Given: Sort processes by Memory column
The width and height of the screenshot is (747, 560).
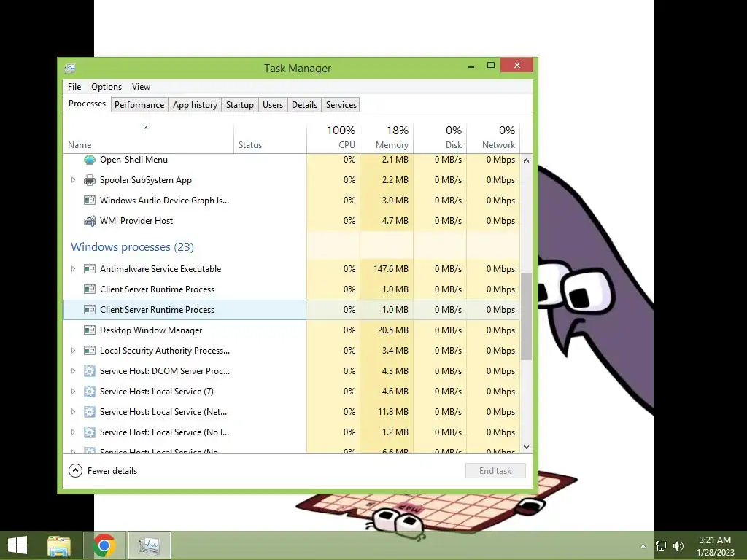Looking at the screenshot, I should coord(387,137).
